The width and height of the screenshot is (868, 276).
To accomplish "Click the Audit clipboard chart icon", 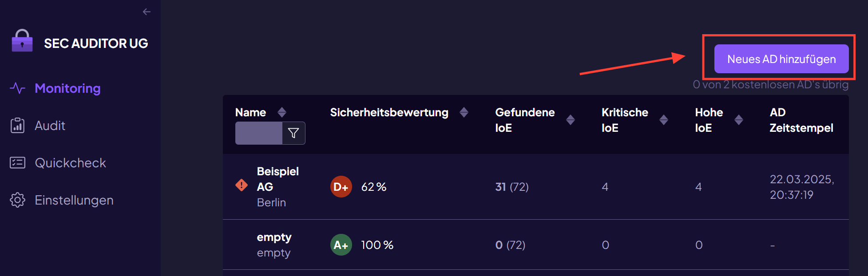I will pos(18,126).
